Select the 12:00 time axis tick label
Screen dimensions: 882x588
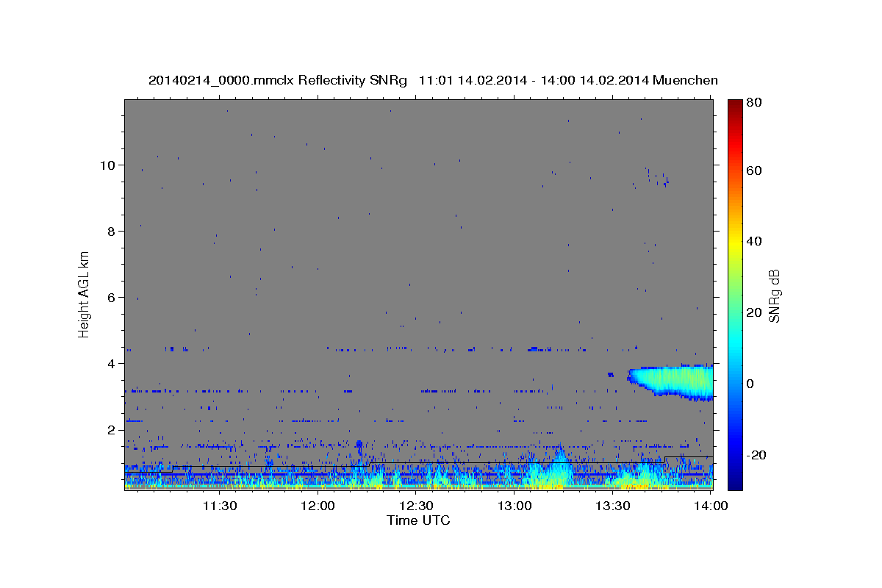click(318, 506)
